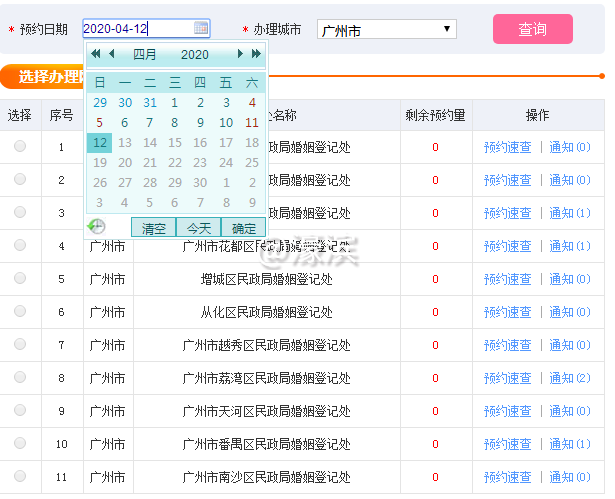Open the 2020 year selector in calendar
The width and height of the screenshot is (615, 499).
point(194,54)
